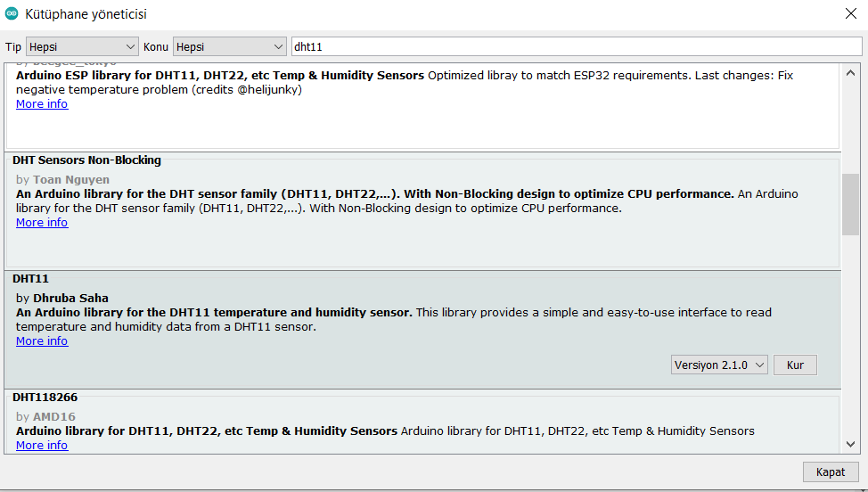Open More info for DHT11 by Dhruba Saha
This screenshot has width=868, height=492.
tap(42, 341)
